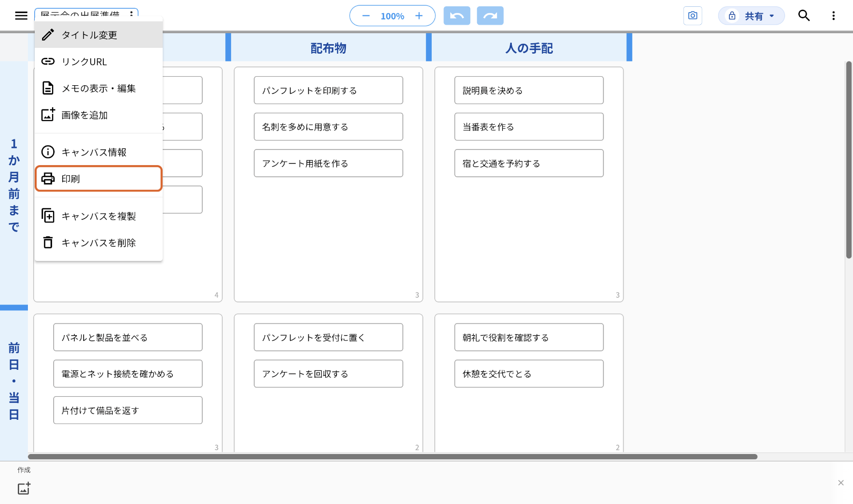Select card 休憩を交代でとる
This screenshot has height=504, width=853.
coord(529,374)
